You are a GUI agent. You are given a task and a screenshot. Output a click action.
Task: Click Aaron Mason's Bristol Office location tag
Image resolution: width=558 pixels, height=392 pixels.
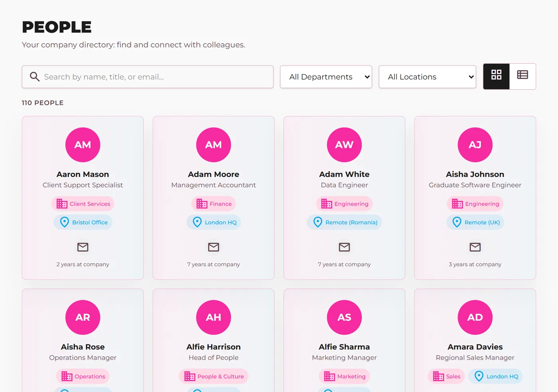pos(83,222)
